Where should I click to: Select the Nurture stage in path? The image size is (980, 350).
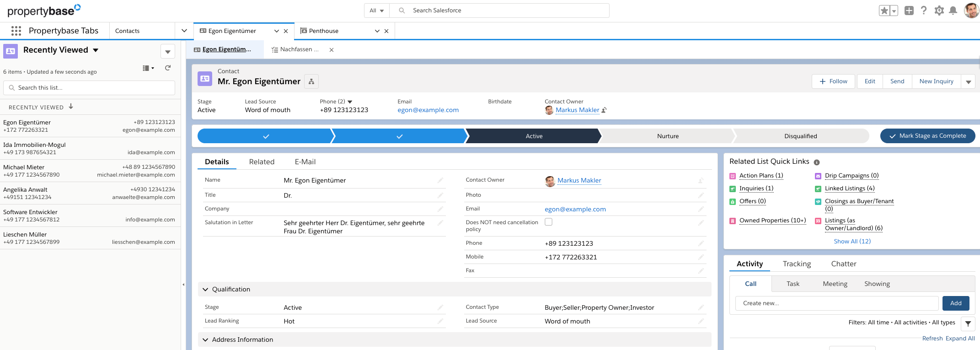(x=668, y=136)
